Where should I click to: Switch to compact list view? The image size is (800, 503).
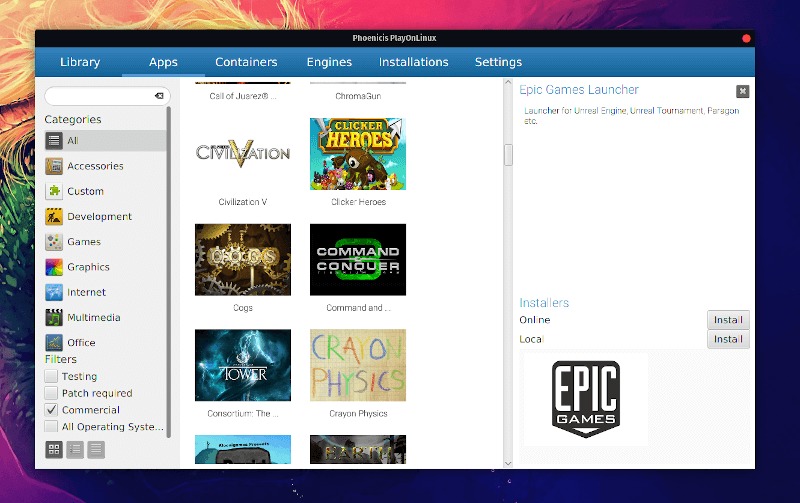(75, 449)
